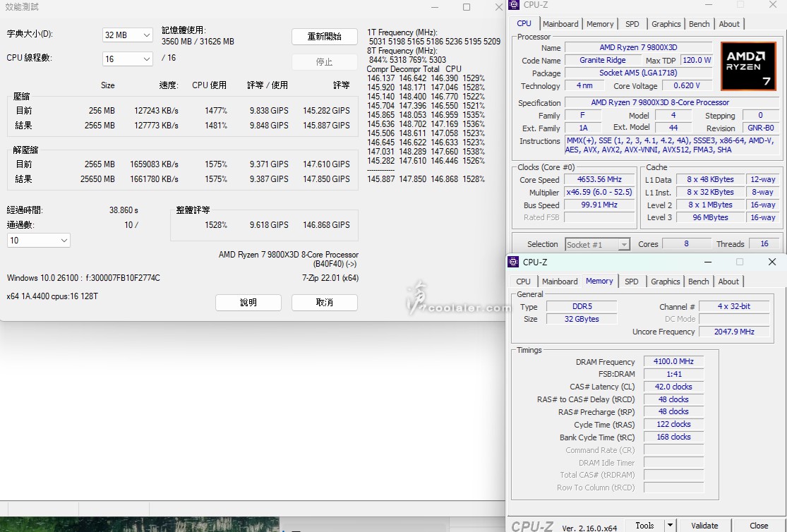The width and height of the screenshot is (787, 532).
Task: Select the SPD tab in the CPU-Z processor window
Action: pyautogui.click(x=632, y=24)
